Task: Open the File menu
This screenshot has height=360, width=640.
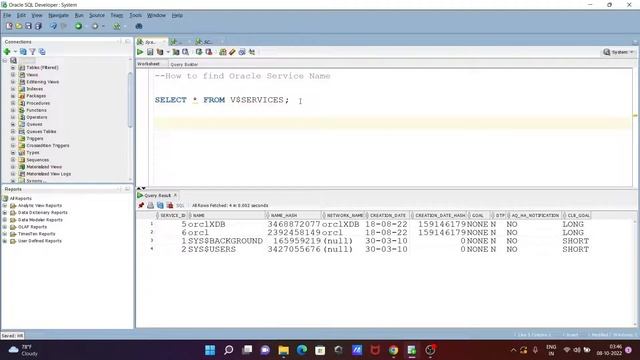Action: [x=7, y=15]
